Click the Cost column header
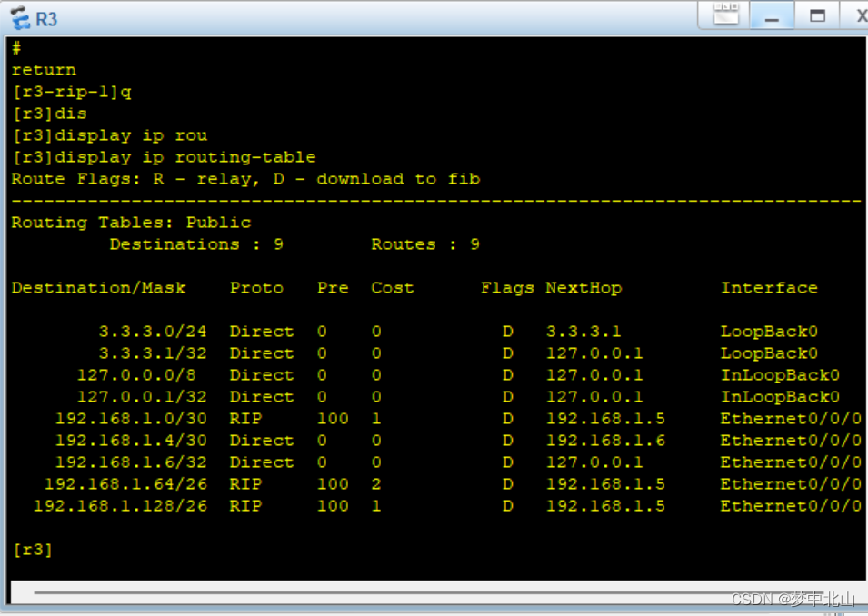This screenshot has width=868, height=616. [x=392, y=288]
